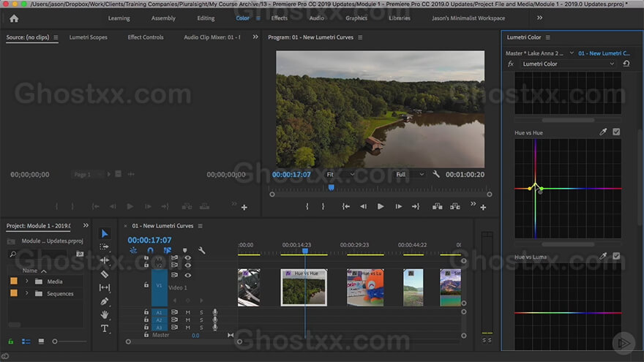644x362 pixels.
Task: Select the Hue vs Hue clip thumbnail
Action: [304, 287]
